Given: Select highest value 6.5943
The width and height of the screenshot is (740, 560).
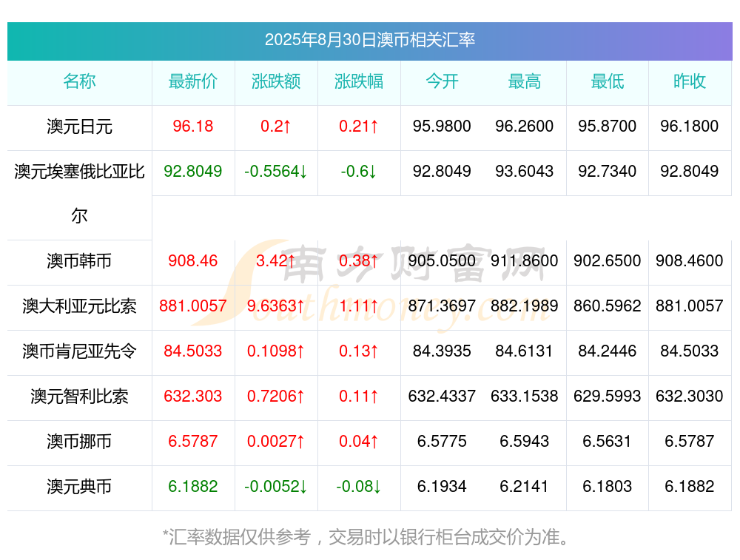Looking at the screenshot, I should [x=525, y=441].
